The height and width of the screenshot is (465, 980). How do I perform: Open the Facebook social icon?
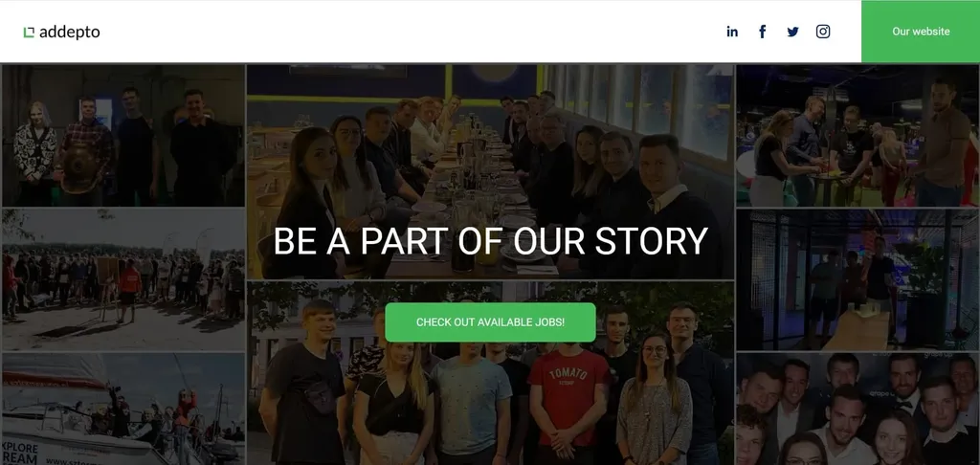[763, 32]
